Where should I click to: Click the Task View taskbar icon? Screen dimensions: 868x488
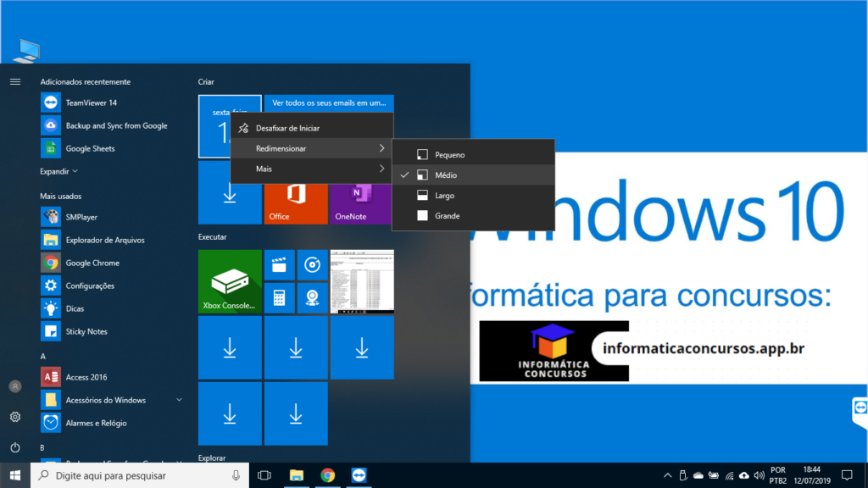coord(264,475)
